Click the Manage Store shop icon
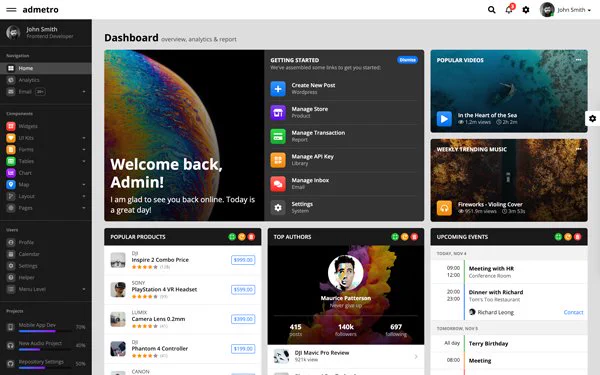The image size is (600, 375). point(278,112)
